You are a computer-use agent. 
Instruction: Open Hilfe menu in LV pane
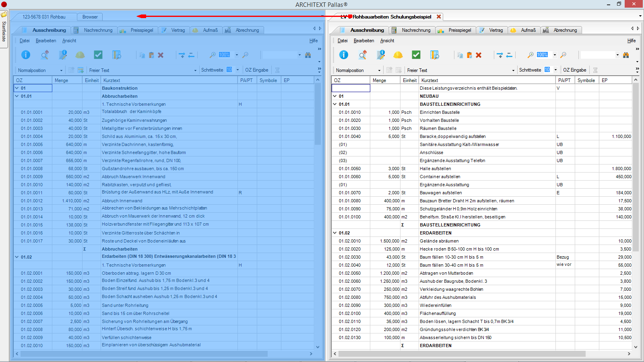(x=632, y=41)
